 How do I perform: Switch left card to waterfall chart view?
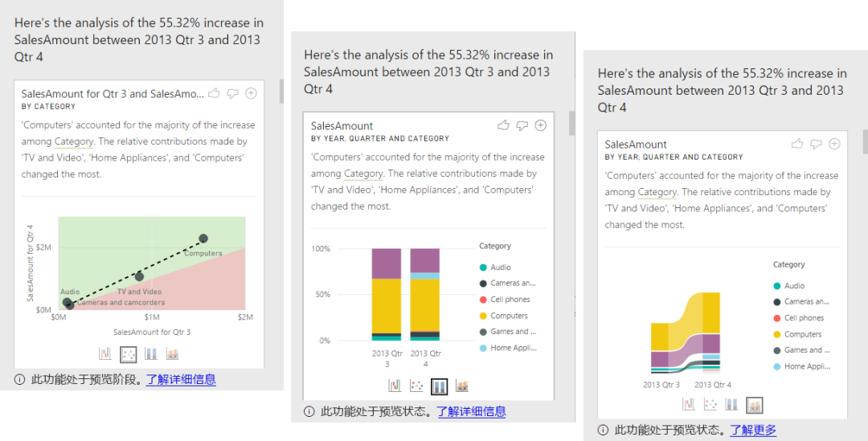(x=105, y=353)
